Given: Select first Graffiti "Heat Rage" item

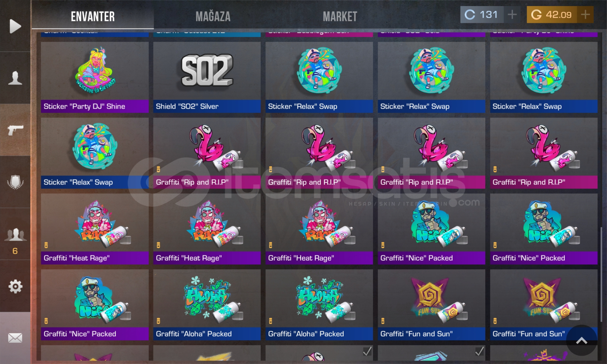Looking at the screenshot, I should pos(95,229).
